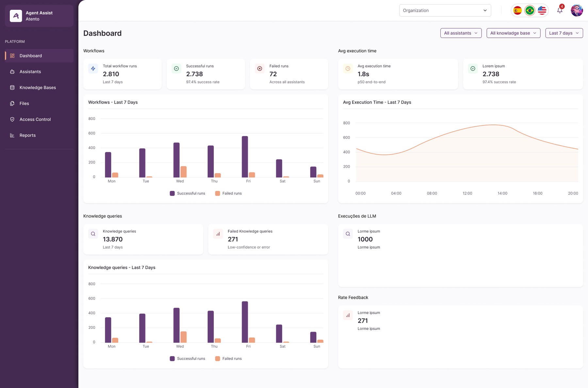Click the clock icon on Avg execution time
Image resolution: width=588 pixels, height=388 pixels.
(348, 69)
